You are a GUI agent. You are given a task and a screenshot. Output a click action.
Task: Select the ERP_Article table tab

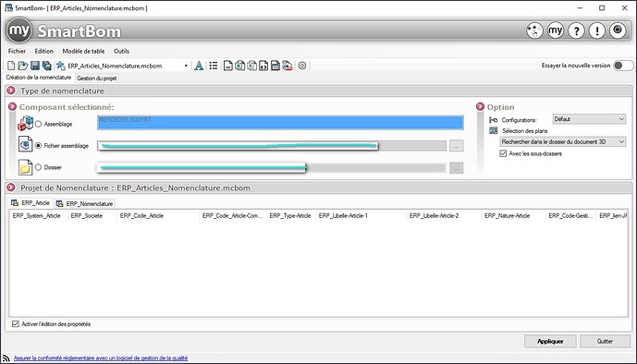click(31, 203)
